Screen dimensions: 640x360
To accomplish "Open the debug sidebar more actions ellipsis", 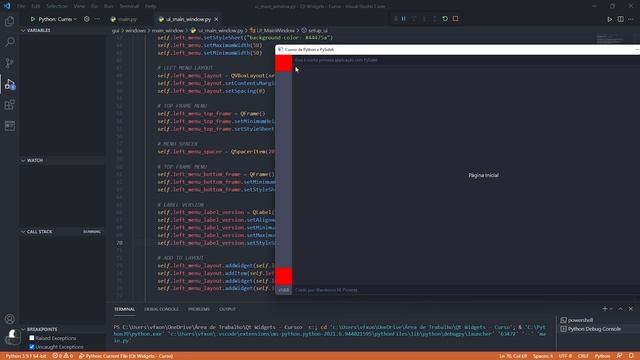I will tap(97, 19).
